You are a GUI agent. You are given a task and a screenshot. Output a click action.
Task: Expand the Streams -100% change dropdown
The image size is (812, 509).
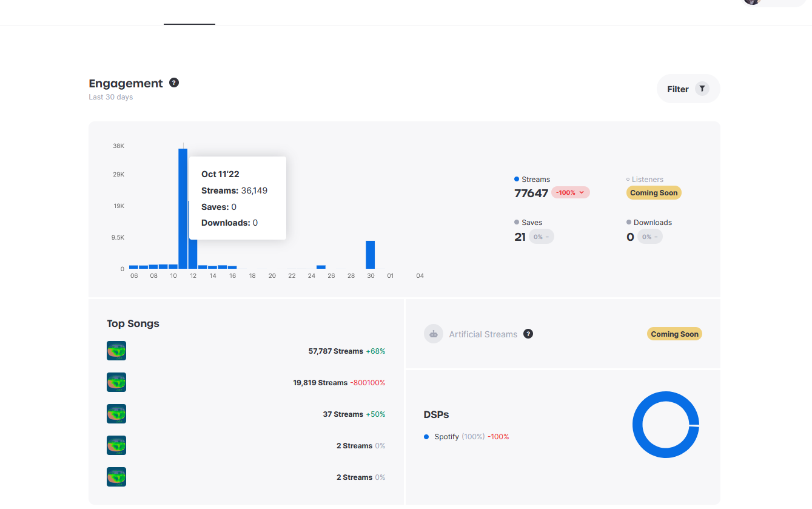(x=570, y=193)
